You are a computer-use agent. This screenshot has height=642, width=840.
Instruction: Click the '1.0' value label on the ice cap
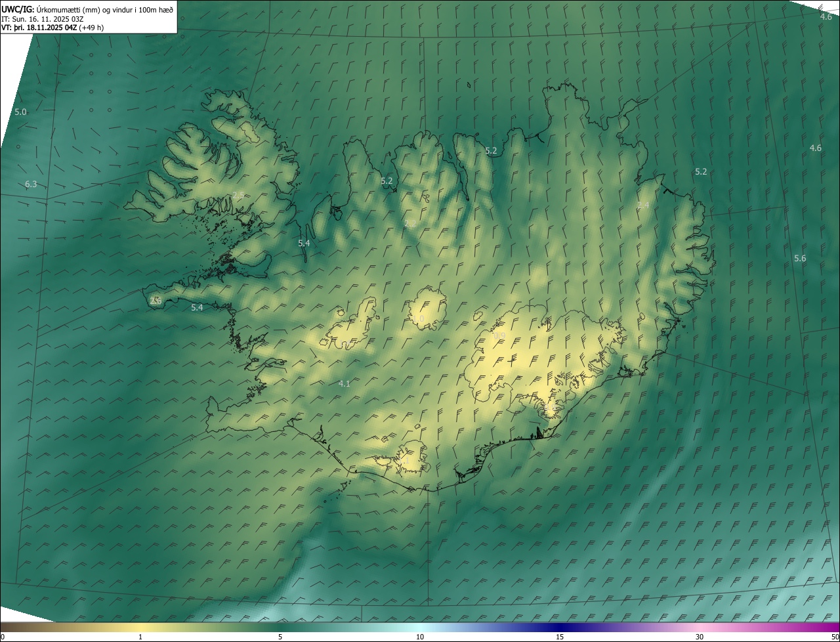[419, 319]
